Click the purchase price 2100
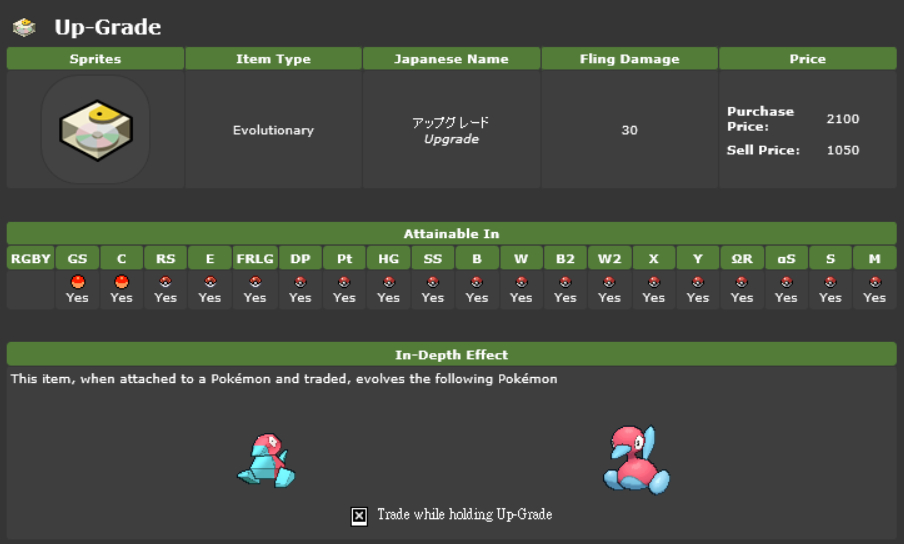 coord(843,119)
